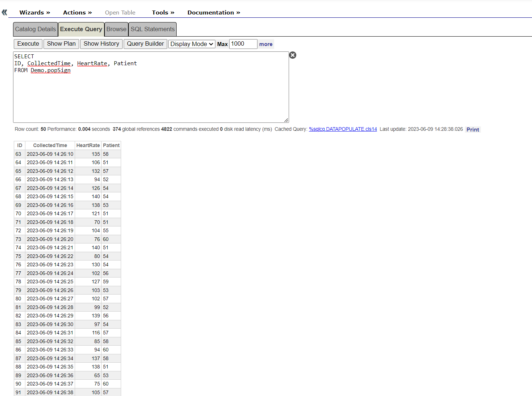The image size is (532, 396).
Task: Collapse the left sidebar with double-chevron icon
Action: pyautogui.click(x=4, y=12)
